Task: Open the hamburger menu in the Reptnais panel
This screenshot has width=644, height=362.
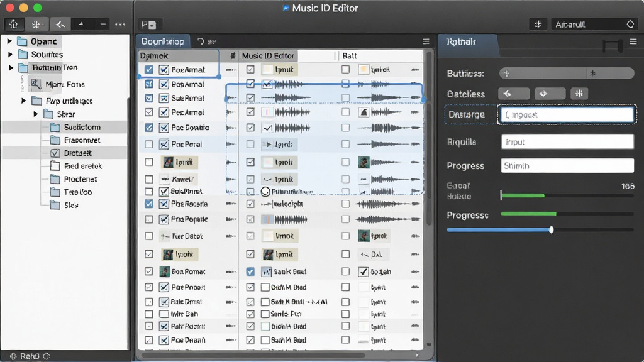Action: (x=633, y=41)
